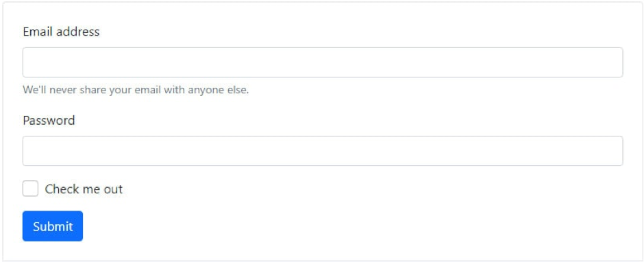Tick the Check me out checkbox
Viewport: 644px width, 262px height.
30,189
